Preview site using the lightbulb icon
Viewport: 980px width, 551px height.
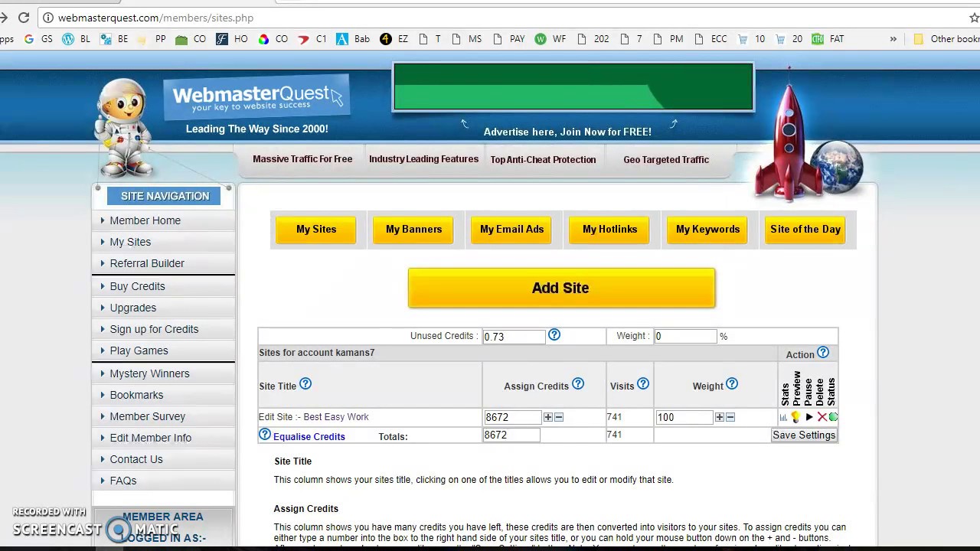pyautogui.click(x=795, y=417)
